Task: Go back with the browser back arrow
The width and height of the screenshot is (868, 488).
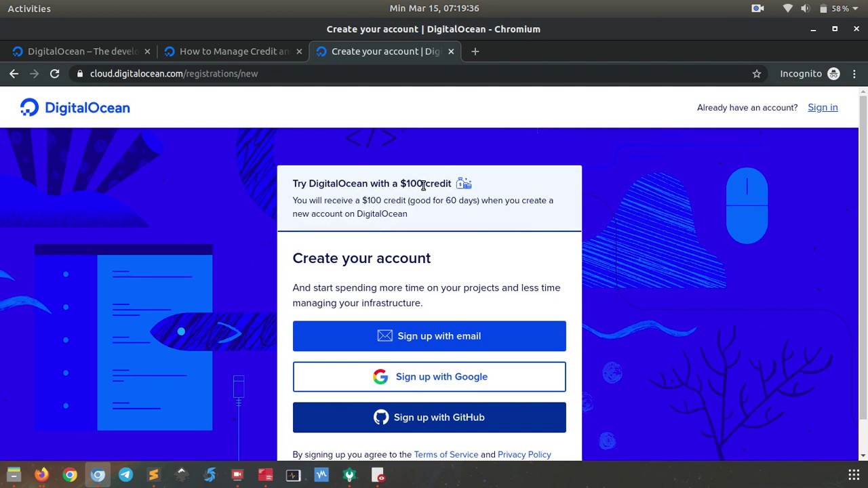Action: click(14, 73)
